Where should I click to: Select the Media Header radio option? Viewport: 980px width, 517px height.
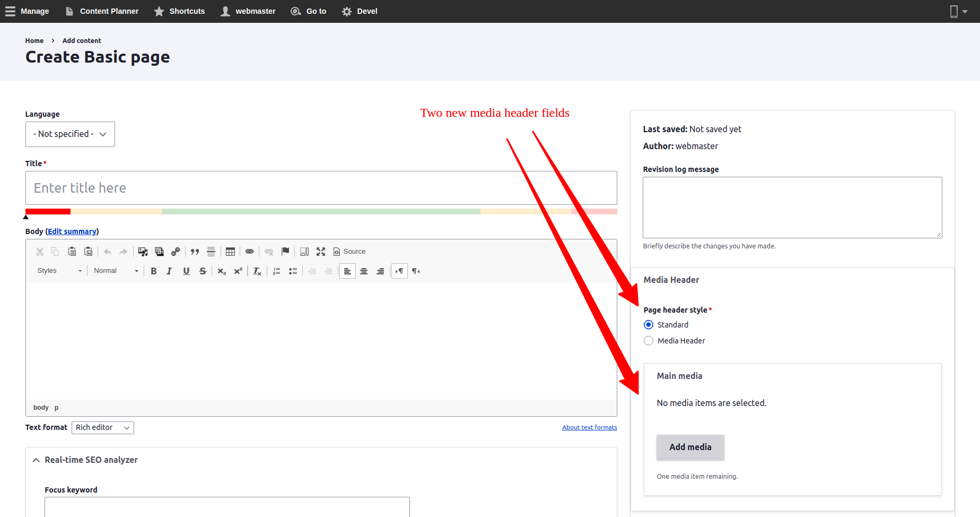tap(649, 341)
